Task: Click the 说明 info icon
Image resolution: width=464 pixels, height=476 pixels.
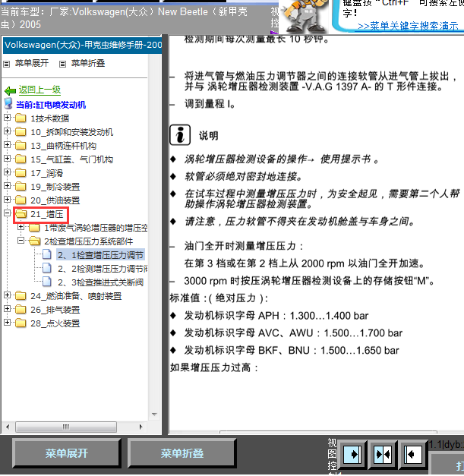Action: point(180,135)
